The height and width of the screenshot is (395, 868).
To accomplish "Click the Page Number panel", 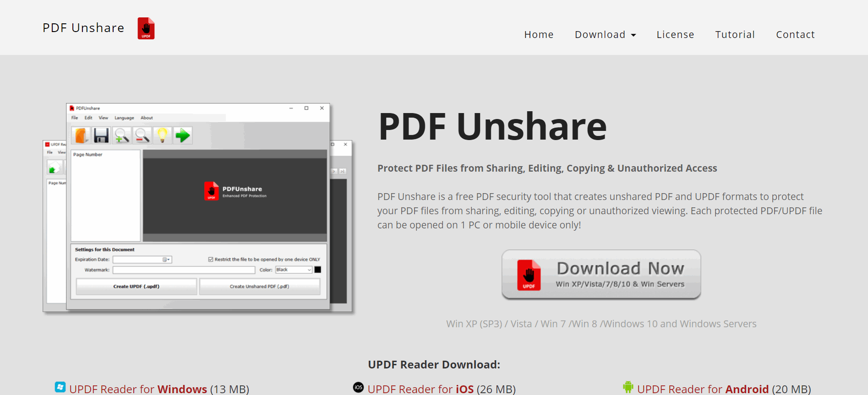I will 105,196.
